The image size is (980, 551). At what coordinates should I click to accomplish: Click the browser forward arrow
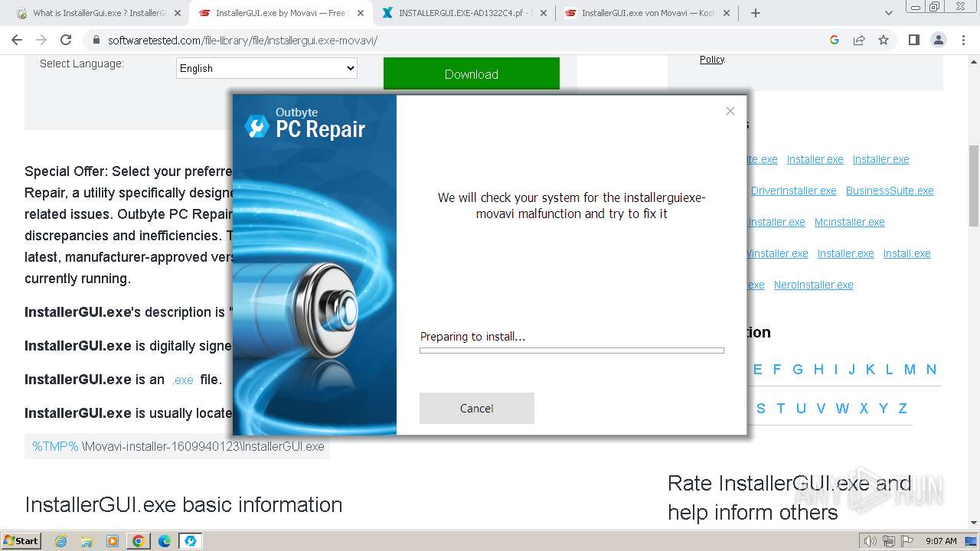pos(41,40)
